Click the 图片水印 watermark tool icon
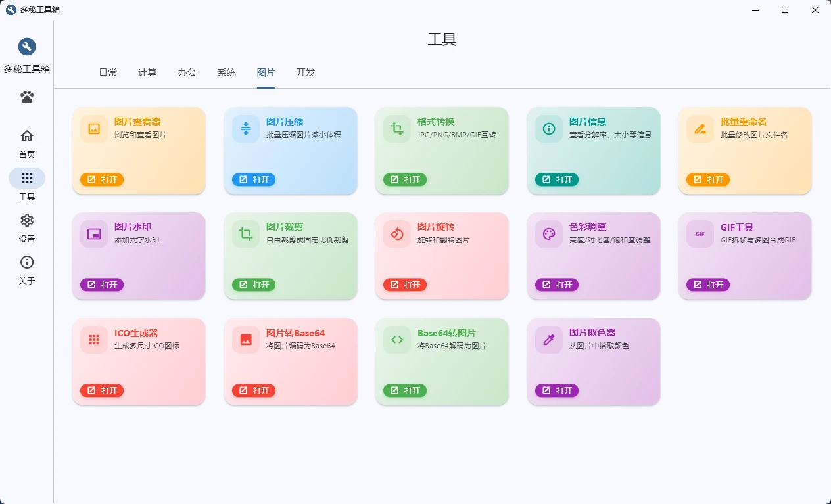The image size is (831, 504). tap(93, 234)
